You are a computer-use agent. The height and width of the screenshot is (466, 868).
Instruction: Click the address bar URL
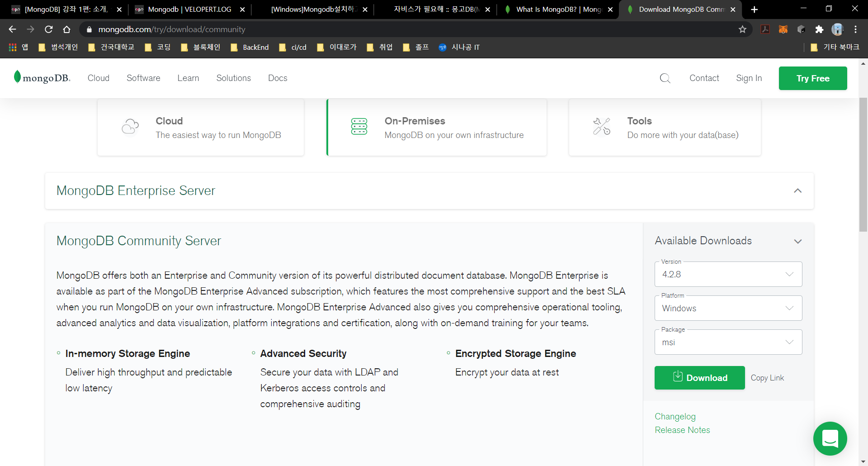pyautogui.click(x=172, y=29)
